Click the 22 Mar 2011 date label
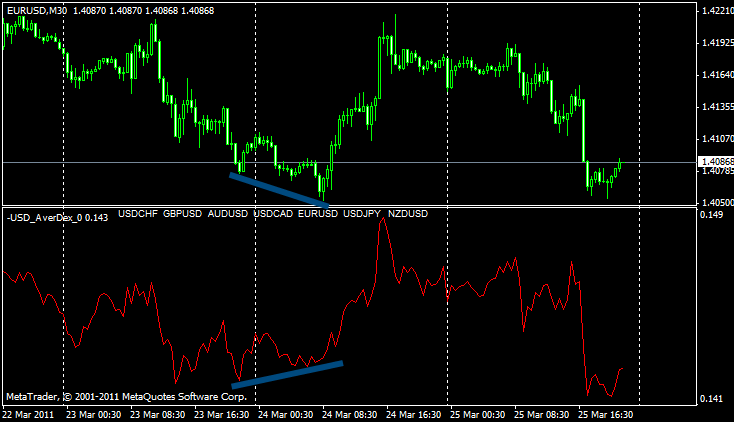734x422 pixels. click(28, 413)
